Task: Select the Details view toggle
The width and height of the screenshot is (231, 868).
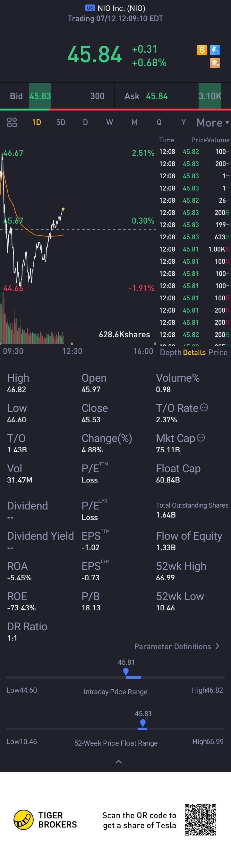Action: click(x=194, y=352)
